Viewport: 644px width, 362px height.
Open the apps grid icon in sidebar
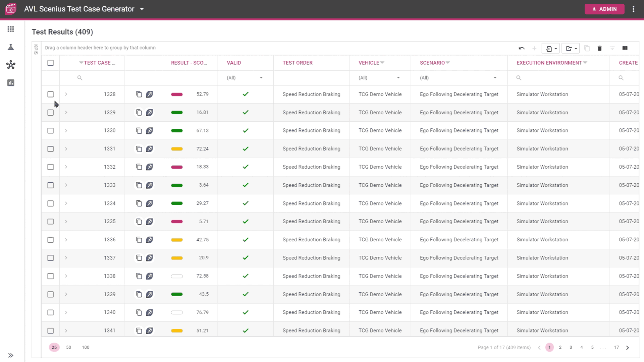click(11, 29)
